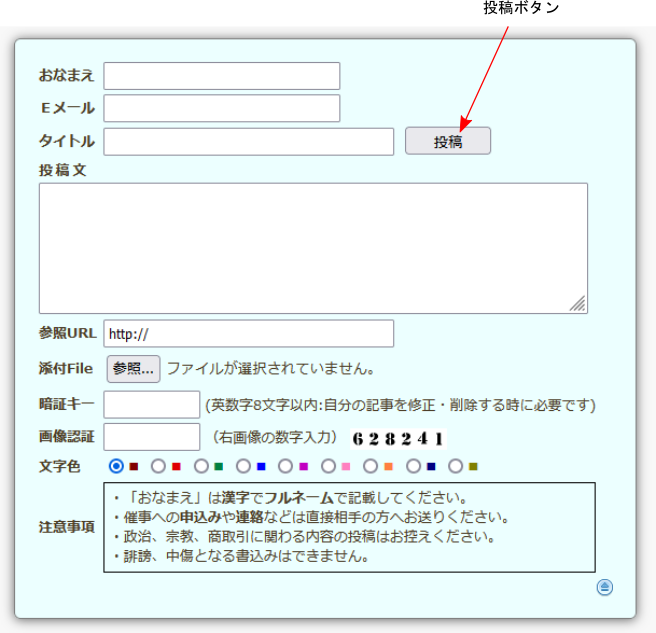Choose the purple text color radio
Screen dimensions: 656x633
286,466
